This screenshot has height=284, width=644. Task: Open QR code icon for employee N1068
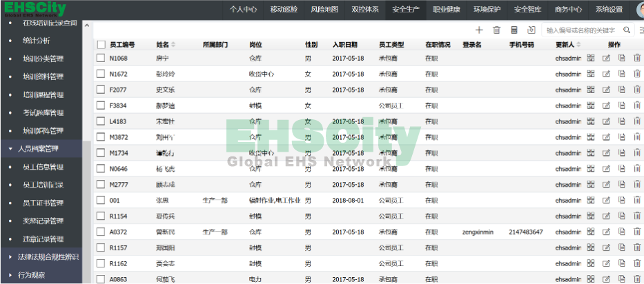591,58
